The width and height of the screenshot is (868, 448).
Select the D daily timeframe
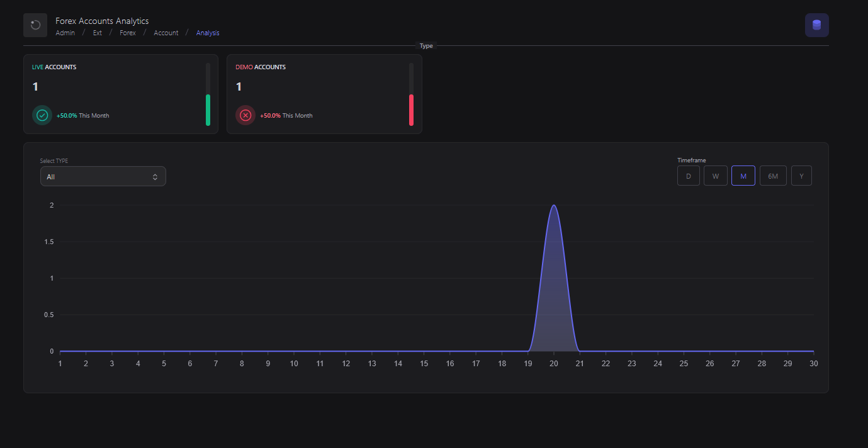(688, 176)
